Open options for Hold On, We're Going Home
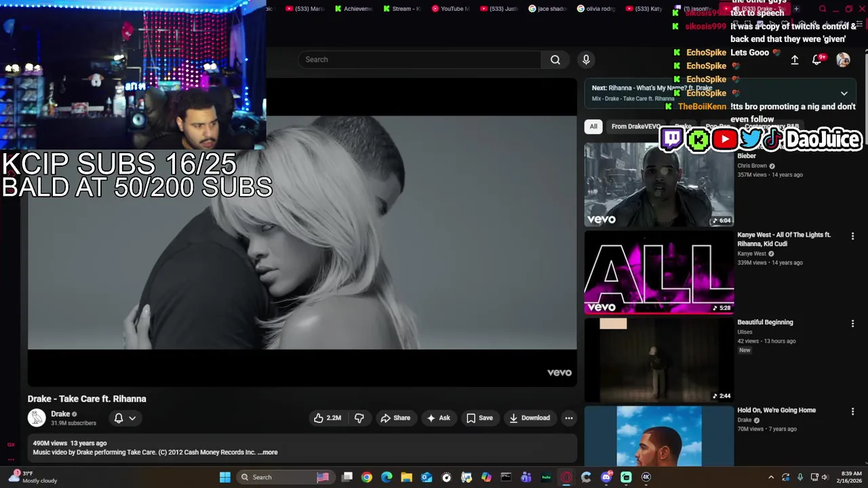The width and height of the screenshot is (868, 488). (x=852, y=412)
